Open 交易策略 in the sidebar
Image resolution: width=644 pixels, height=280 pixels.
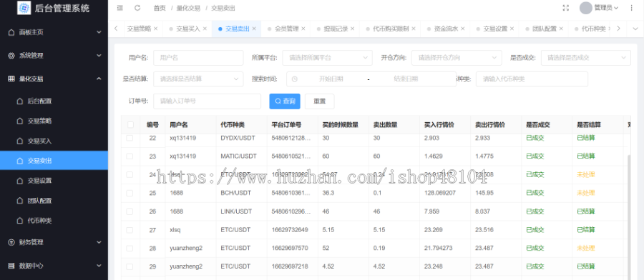point(54,121)
